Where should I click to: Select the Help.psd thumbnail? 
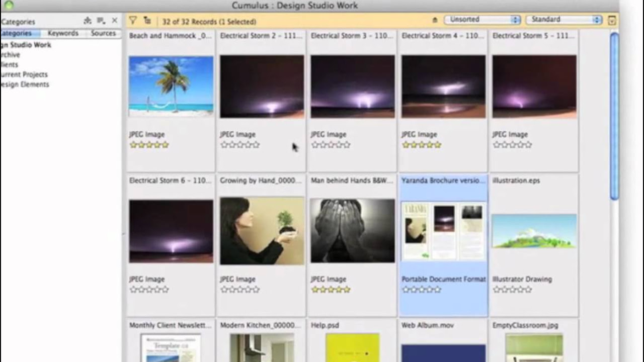pyautogui.click(x=353, y=347)
